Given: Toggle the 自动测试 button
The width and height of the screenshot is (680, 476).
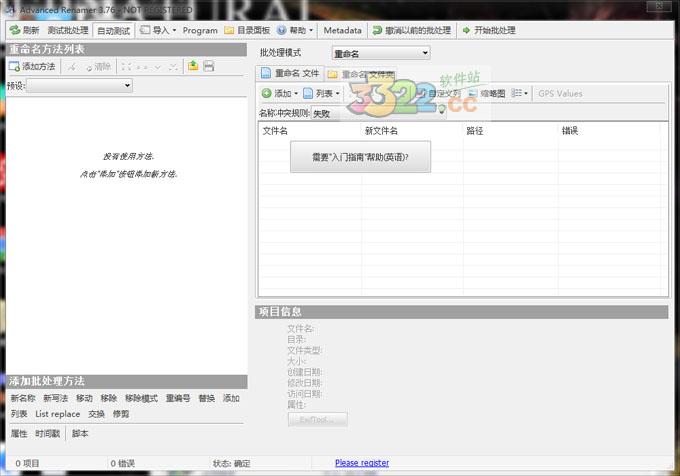Looking at the screenshot, I should (x=114, y=31).
